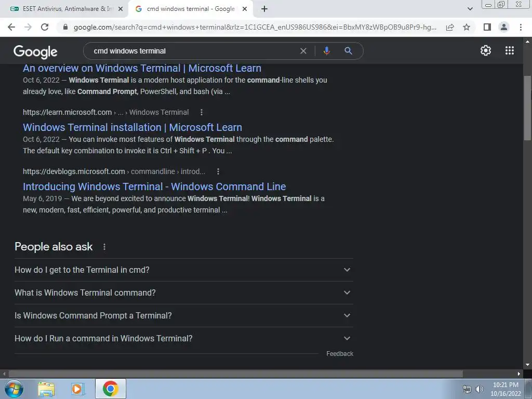This screenshot has height=399, width=532.
Task: Click the learn.microsoft.com breadcrumb URL
Action: tap(105, 112)
